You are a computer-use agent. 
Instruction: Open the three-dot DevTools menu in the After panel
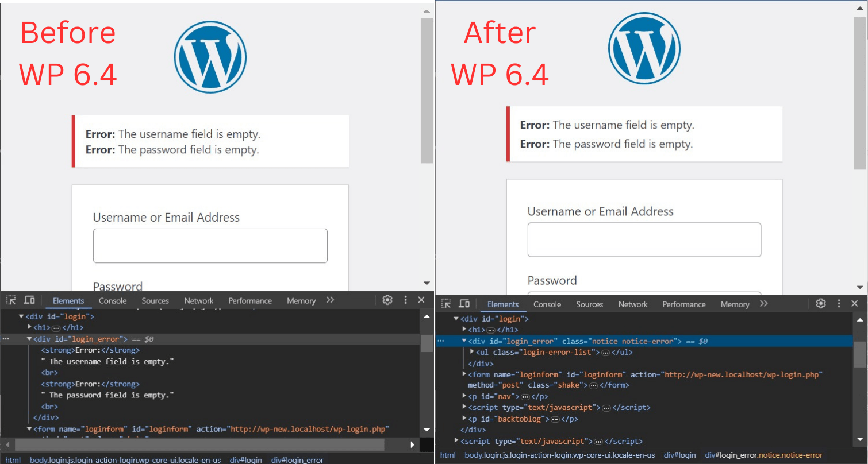pos(839,304)
